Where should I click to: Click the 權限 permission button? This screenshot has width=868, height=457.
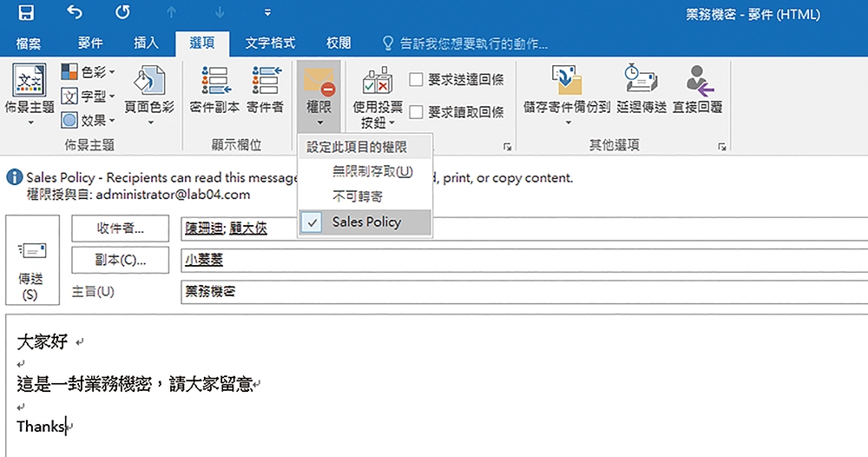click(319, 96)
